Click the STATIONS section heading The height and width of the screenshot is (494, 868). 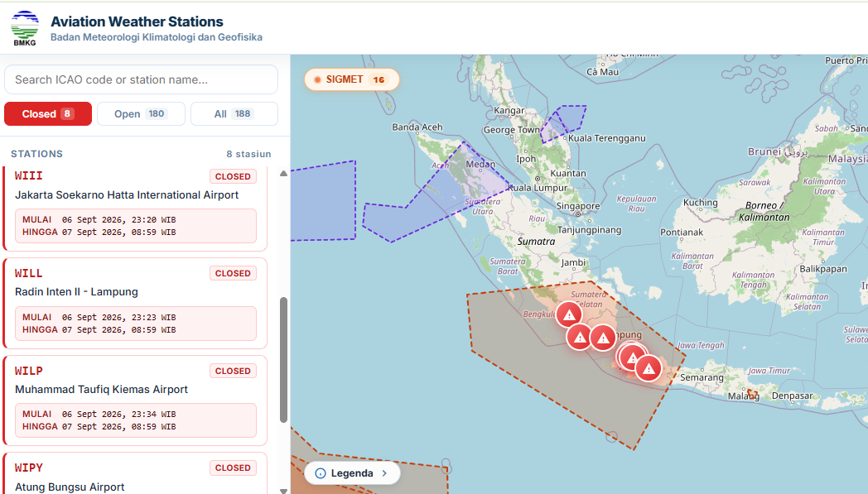pyautogui.click(x=37, y=154)
